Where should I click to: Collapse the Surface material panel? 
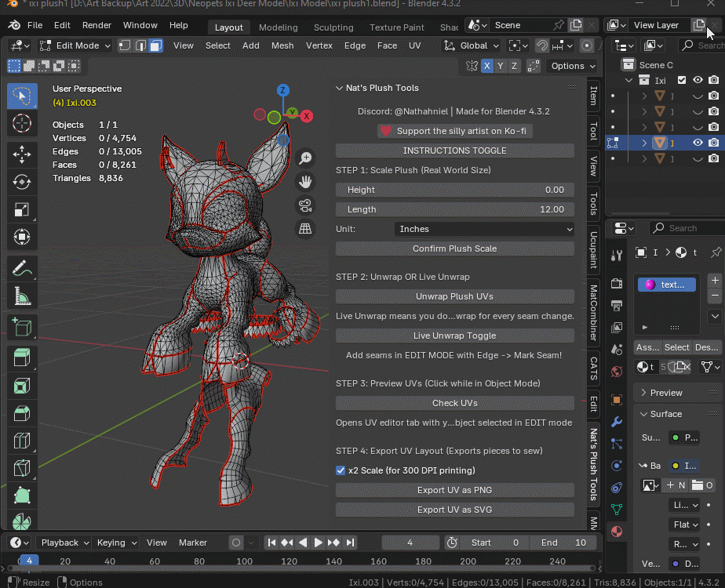point(644,414)
